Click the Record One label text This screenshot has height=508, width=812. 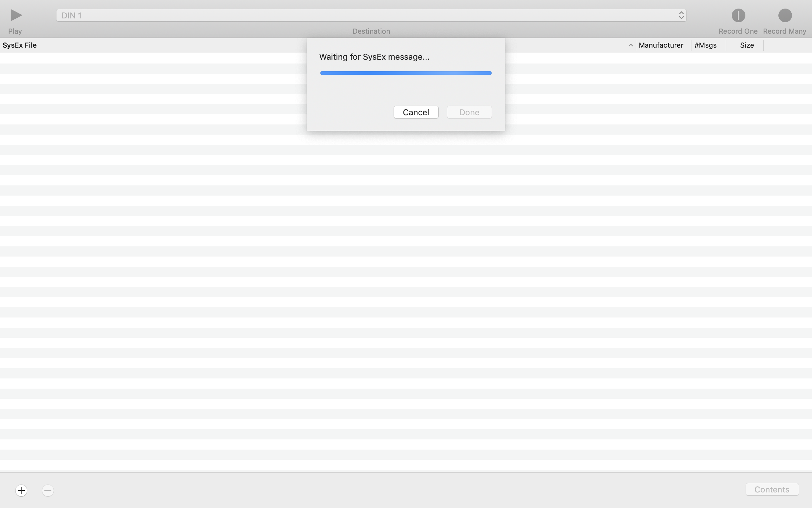738,31
